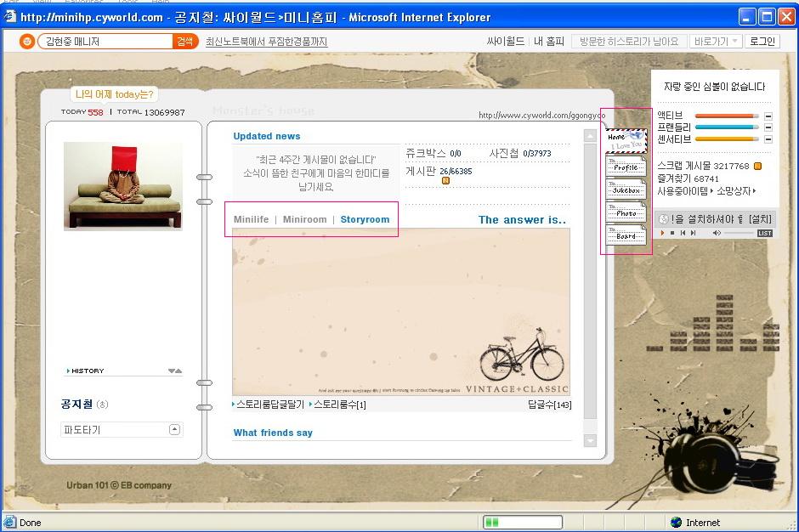This screenshot has width=799, height=532.
Task: Click the owner name 공지철
Action: tap(76, 404)
